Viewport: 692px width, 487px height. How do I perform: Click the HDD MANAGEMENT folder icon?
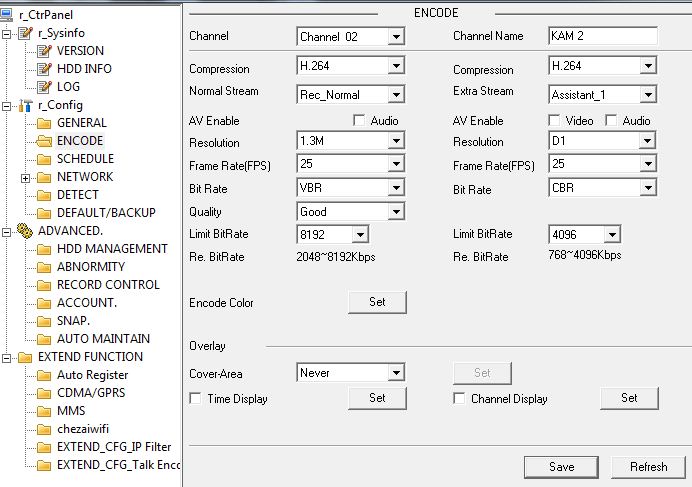[44, 249]
